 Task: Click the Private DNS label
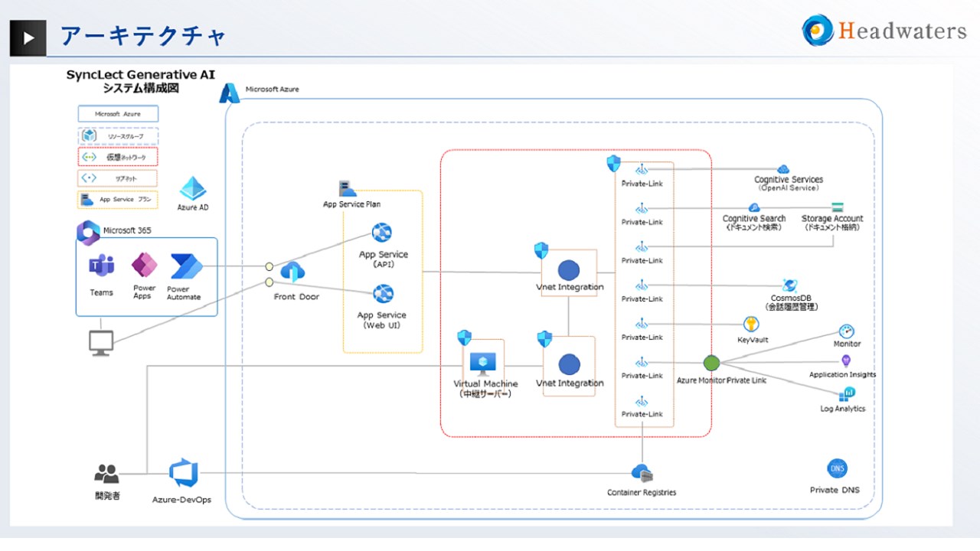click(835, 490)
